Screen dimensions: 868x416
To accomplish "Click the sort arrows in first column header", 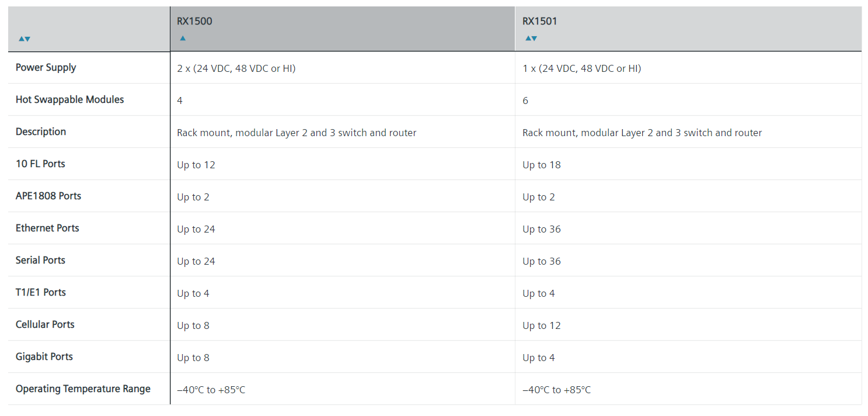I will tap(25, 39).
